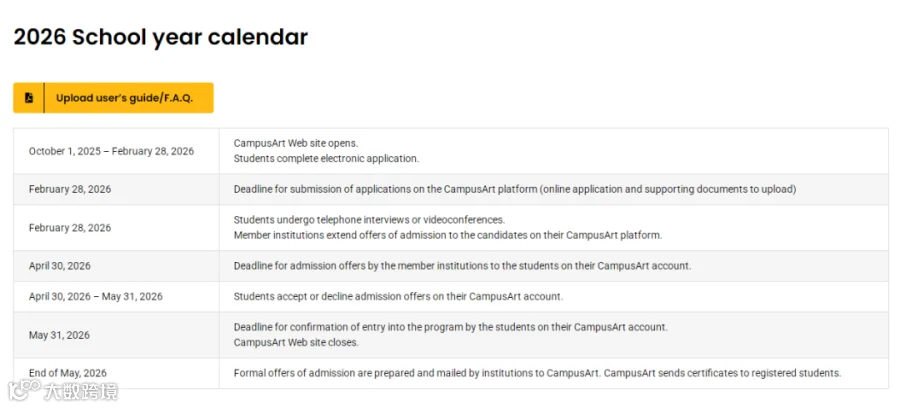Click the PDF file icon on yellow button
The image size is (900, 408).
coord(29,98)
